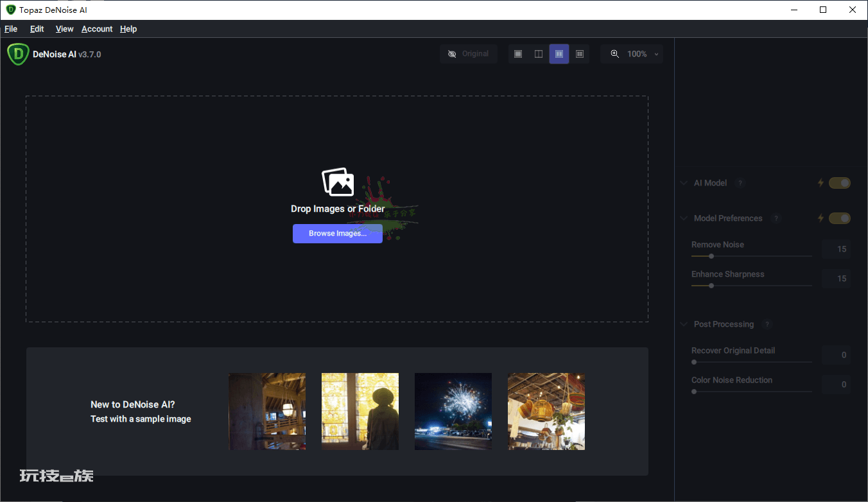Click the Model Preferences section label

tap(728, 218)
